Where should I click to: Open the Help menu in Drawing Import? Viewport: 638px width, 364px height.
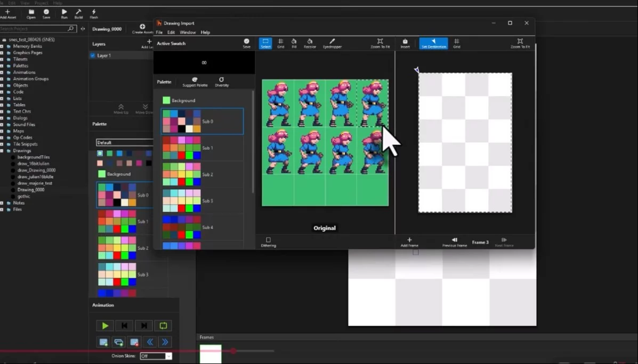[x=205, y=32]
